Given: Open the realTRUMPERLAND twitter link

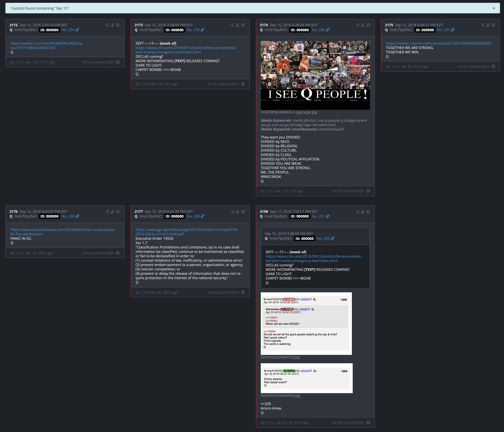Looking at the screenshot, I should 46,45.
